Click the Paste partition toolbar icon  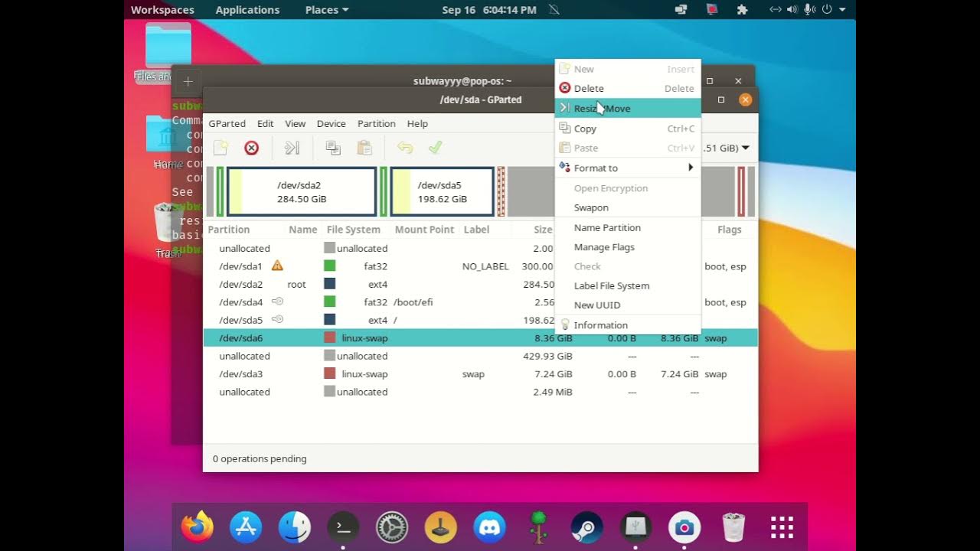[364, 148]
